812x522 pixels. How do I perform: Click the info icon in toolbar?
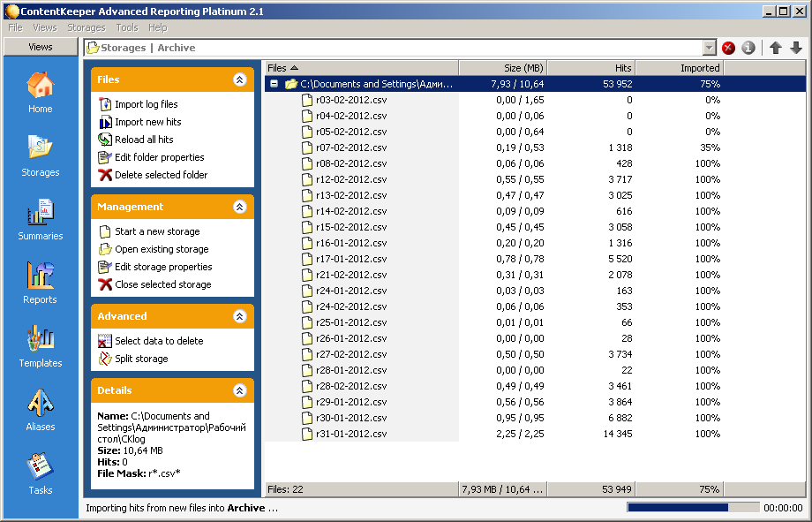pyautogui.click(x=748, y=48)
